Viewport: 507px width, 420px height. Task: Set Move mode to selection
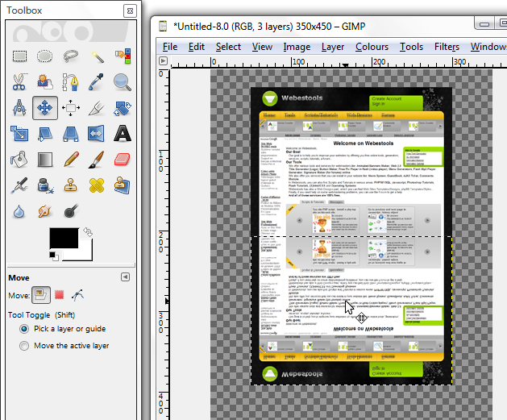(59, 294)
